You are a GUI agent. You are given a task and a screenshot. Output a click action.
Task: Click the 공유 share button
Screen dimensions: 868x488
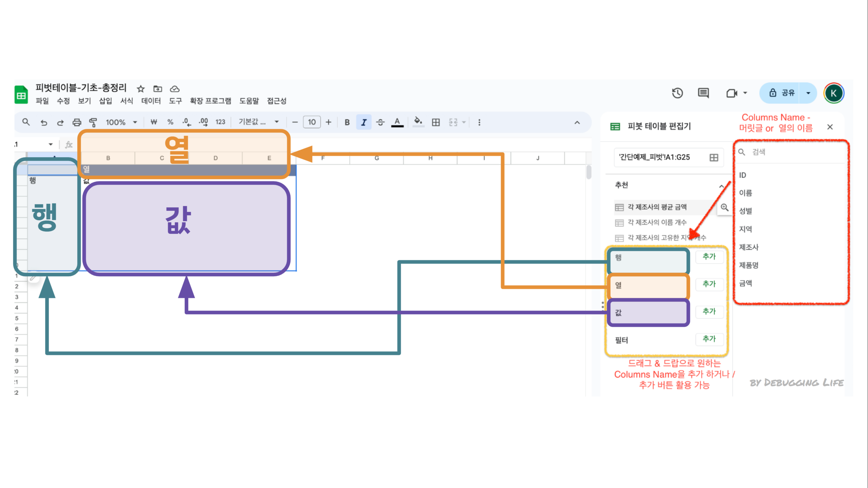point(782,93)
